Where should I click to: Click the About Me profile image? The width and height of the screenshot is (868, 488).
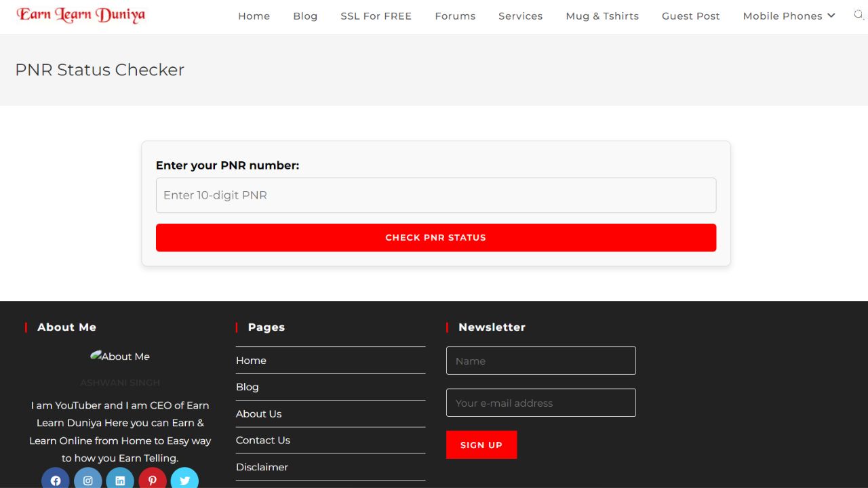[x=120, y=356]
